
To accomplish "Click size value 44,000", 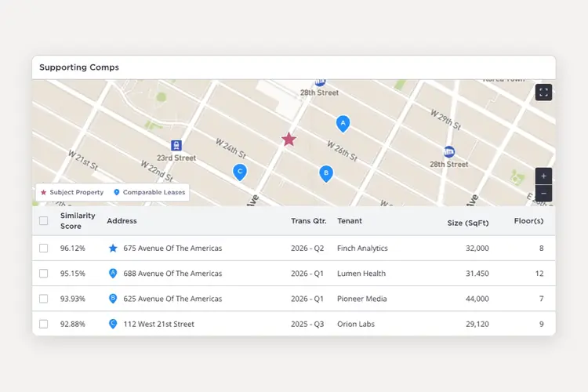I will [x=477, y=299].
